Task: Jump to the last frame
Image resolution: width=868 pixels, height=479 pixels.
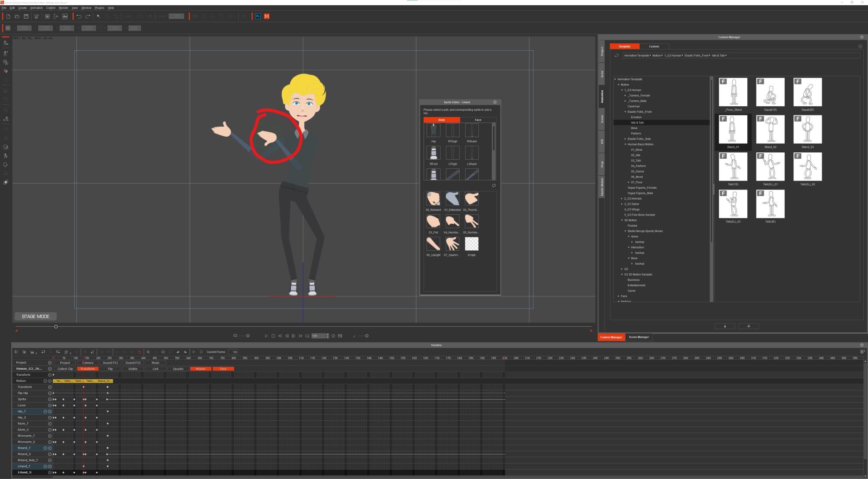Action: (x=300, y=336)
